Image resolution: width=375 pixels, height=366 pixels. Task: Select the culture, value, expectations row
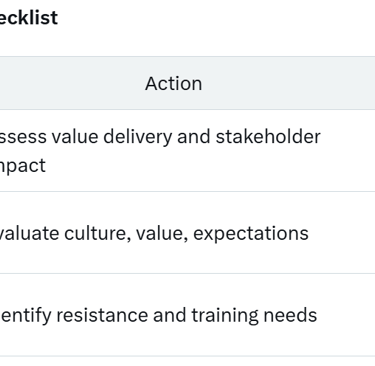click(x=187, y=233)
